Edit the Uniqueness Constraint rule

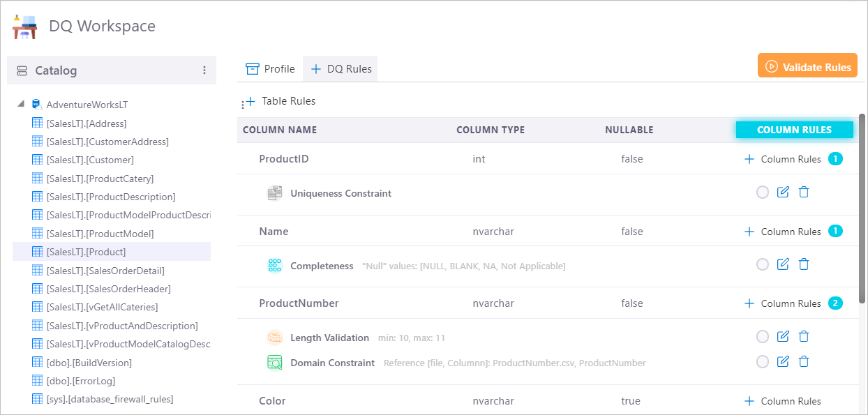783,193
